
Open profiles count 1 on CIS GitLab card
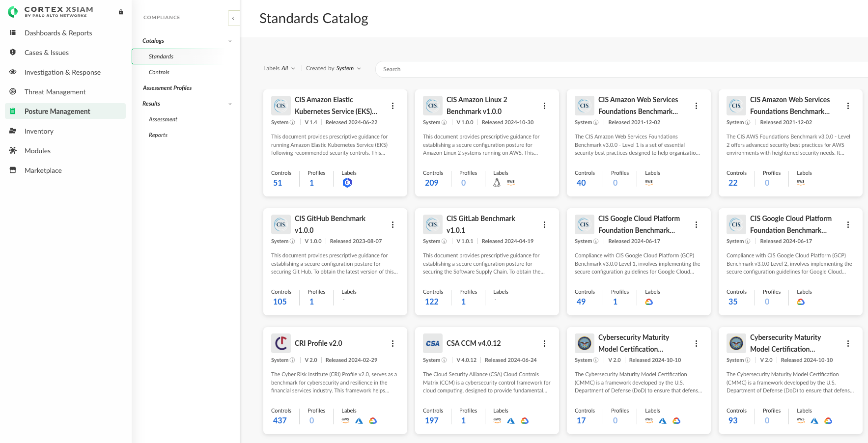[463, 302]
